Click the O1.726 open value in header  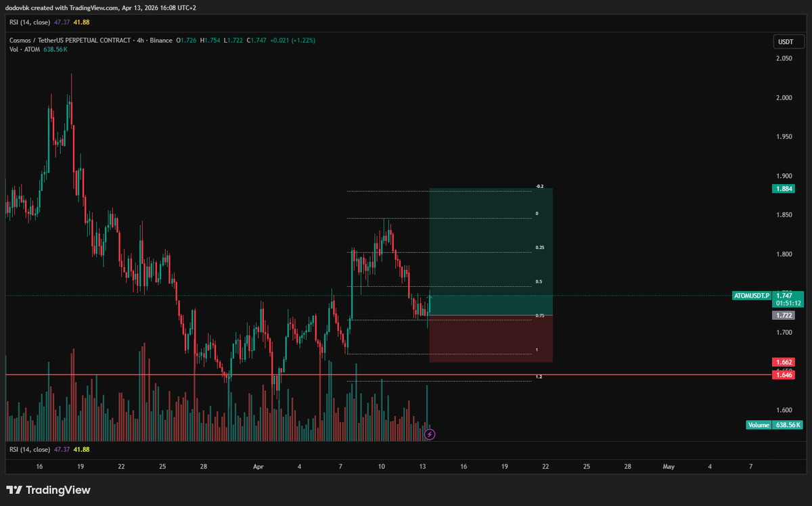pyautogui.click(x=186, y=41)
